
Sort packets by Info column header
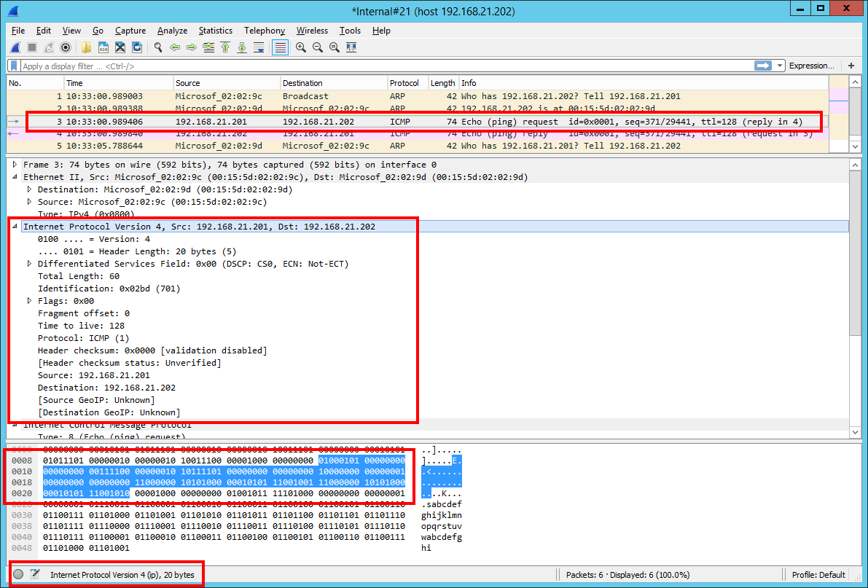tap(644, 83)
